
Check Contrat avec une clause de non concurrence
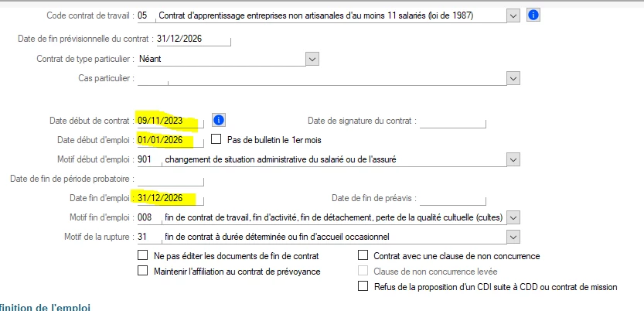click(x=363, y=255)
